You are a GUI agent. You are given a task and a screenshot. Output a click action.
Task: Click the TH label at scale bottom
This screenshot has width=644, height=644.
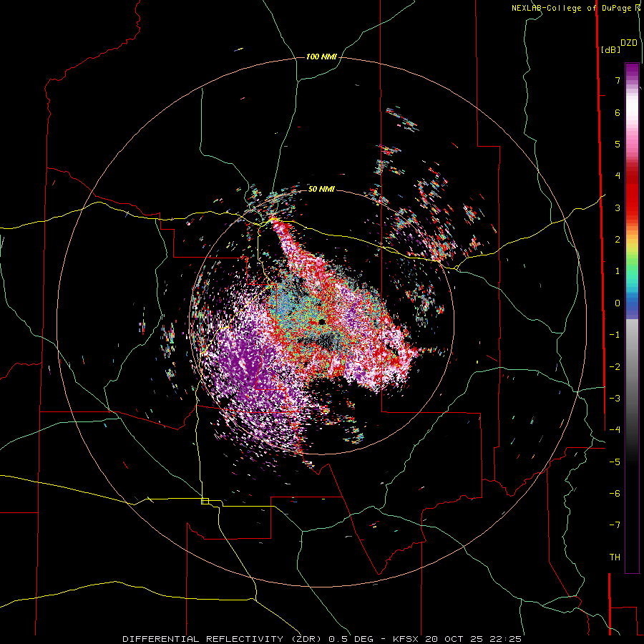click(615, 557)
